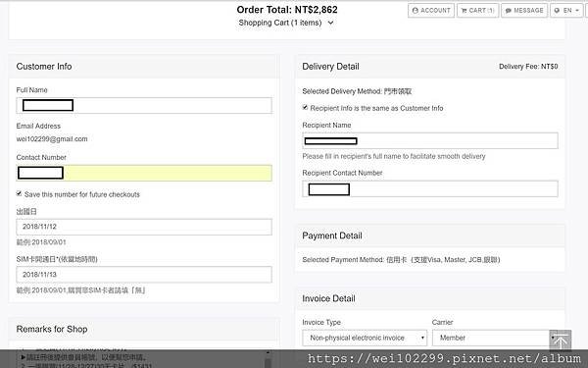Viewport: 588px width, 368px height.
Task: Click the Selected Payment Method text
Action: [x=401, y=260]
